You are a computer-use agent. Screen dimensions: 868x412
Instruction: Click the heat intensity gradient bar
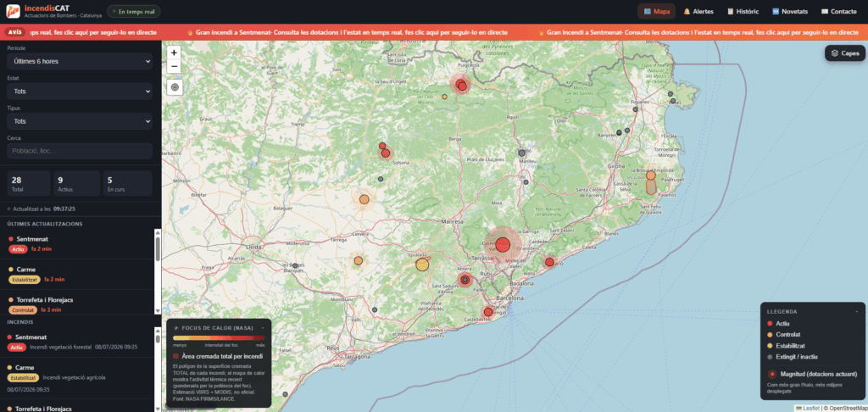point(219,337)
